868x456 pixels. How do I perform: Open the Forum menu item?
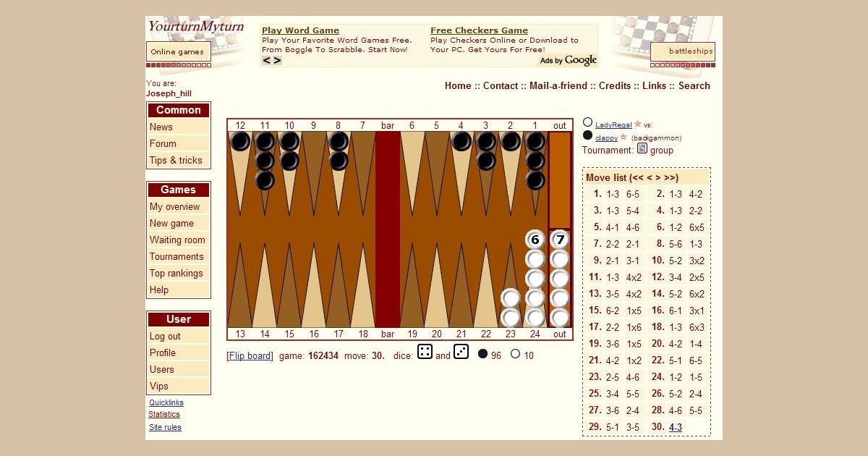click(x=179, y=143)
